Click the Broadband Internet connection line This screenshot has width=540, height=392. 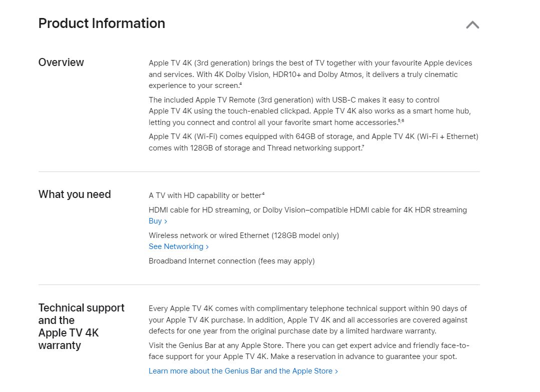click(232, 261)
